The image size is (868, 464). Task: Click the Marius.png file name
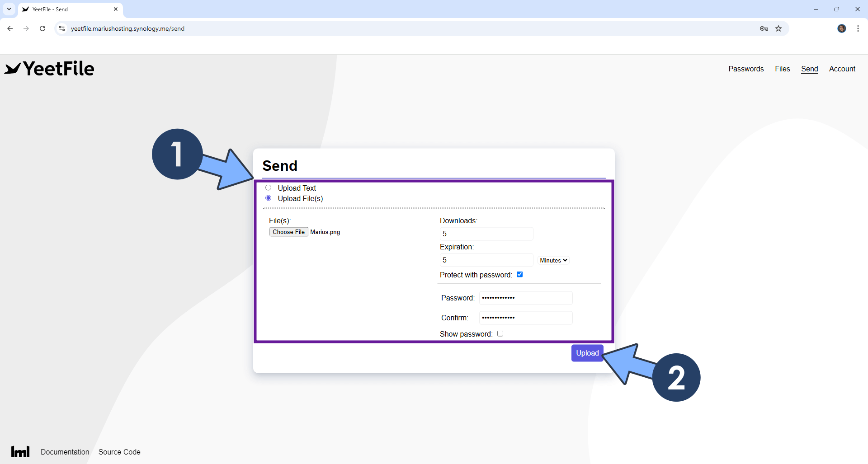coord(325,232)
